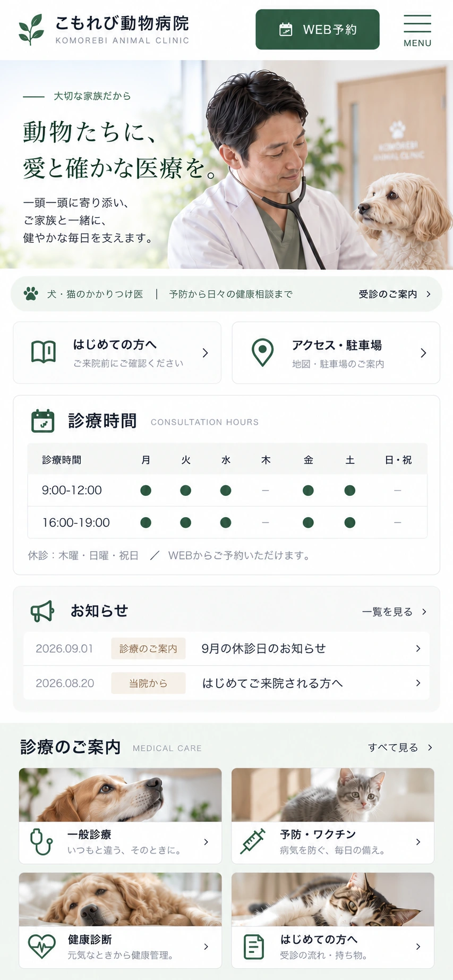Click the calendar icon beside 診療時間
The image size is (453, 980).
click(43, 421)
